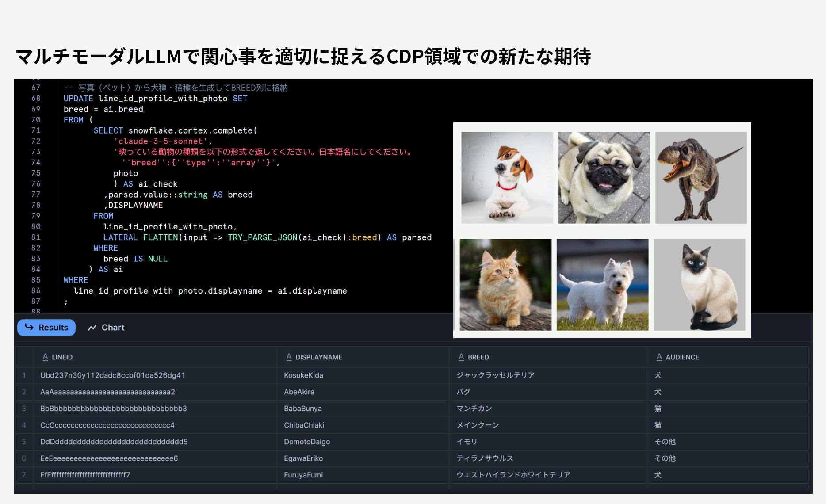
Task: Click the BREED column header
Action: pos(478,357)
